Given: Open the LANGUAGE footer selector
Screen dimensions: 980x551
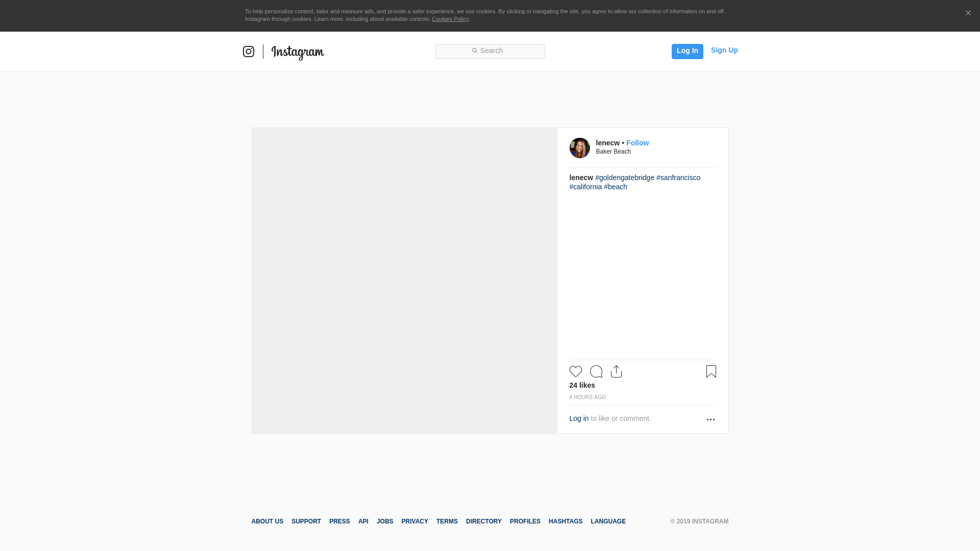Looking at the screenshot, I should click(x=608, y=521).
